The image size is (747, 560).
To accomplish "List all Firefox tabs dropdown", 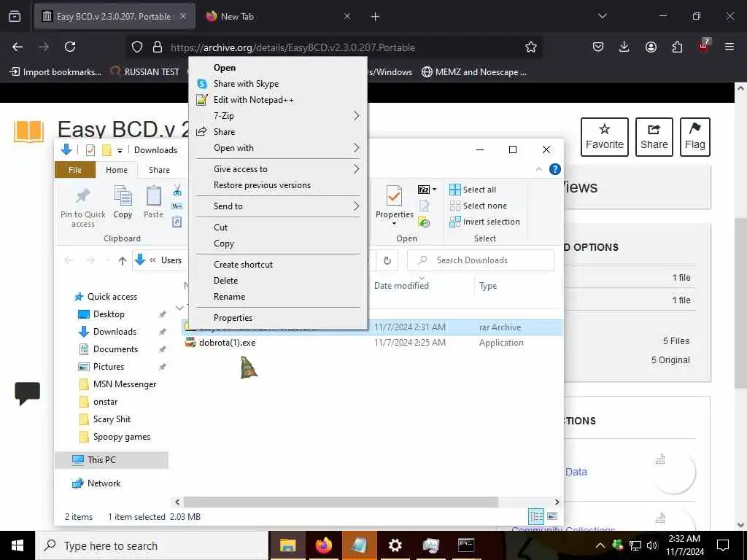I will 603,16.
